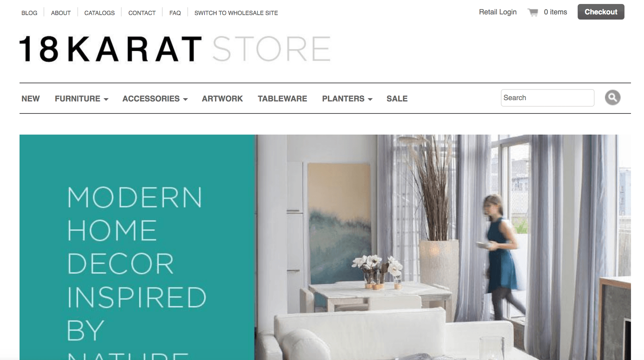Open the Catalogs link
The width and height of the screenshot is (644, 360).
pyautogui.click(x=100, y=13)
